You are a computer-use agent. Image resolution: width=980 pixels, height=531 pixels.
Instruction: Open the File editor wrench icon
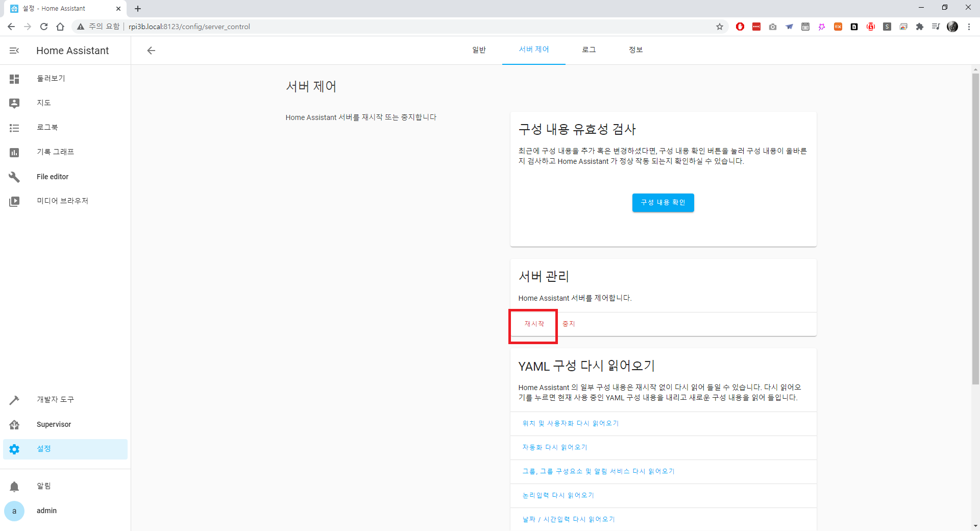[14, 177]
